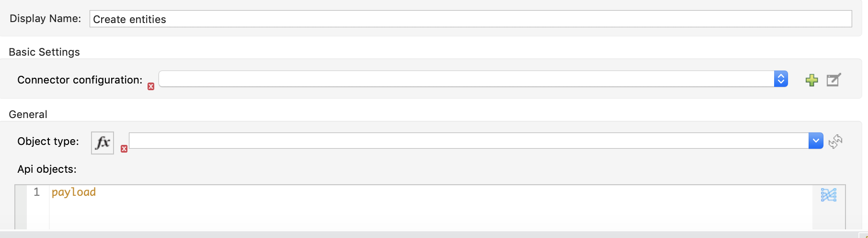Click the Basic Settings section heading

pyautogui.click(x=44, y=52)
